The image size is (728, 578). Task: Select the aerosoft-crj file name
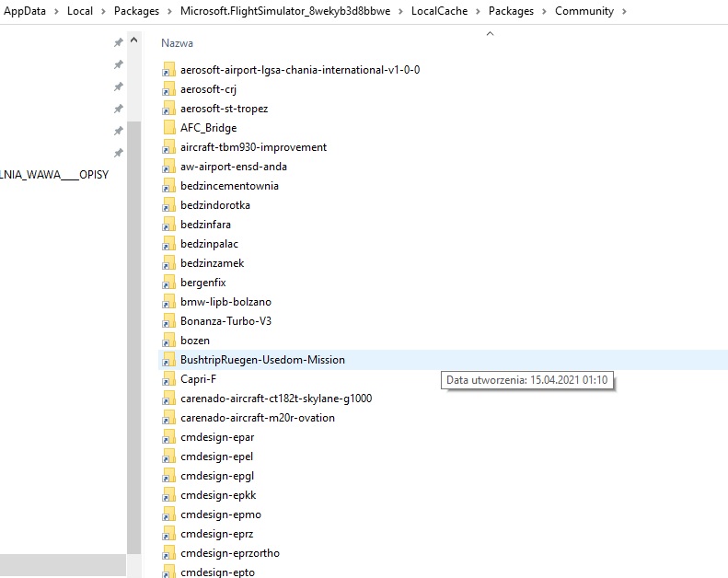click(208, 89)
